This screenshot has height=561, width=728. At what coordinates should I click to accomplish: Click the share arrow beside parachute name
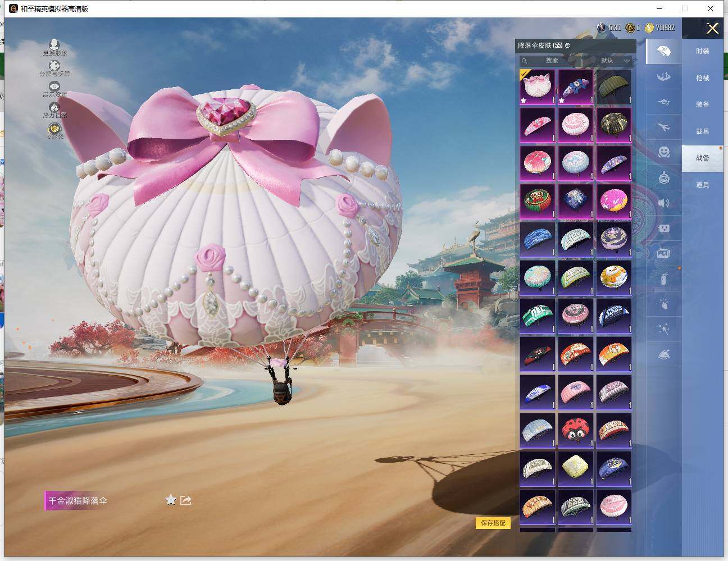coord(186,500)
